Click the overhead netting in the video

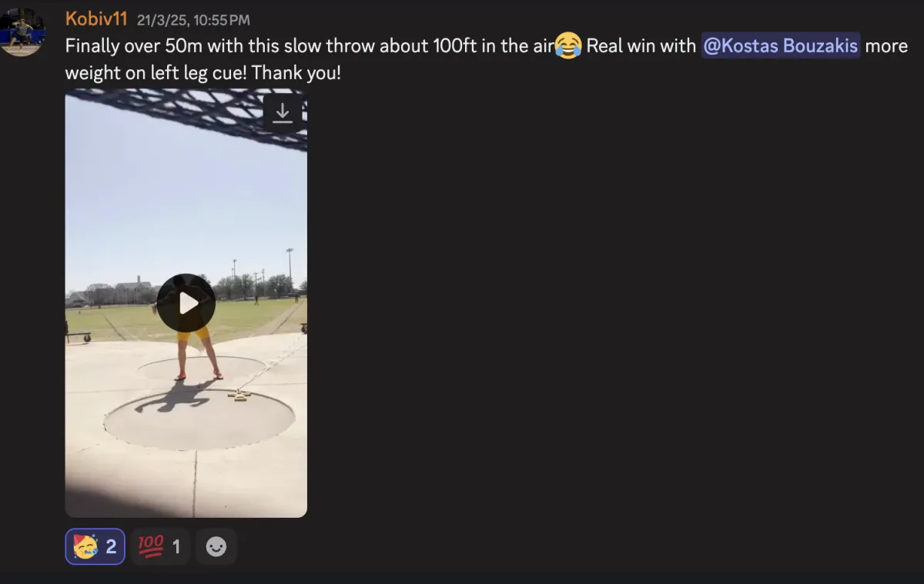pos(200,110)
